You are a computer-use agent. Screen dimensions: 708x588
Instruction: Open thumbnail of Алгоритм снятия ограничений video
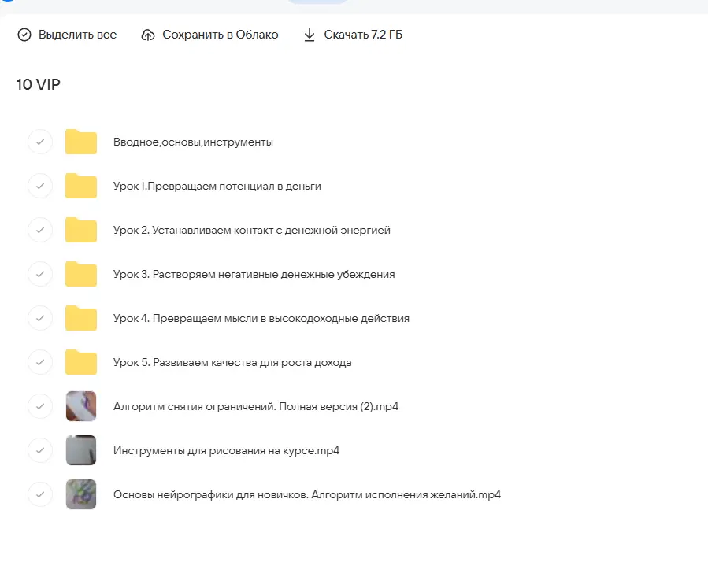(81, 407)
